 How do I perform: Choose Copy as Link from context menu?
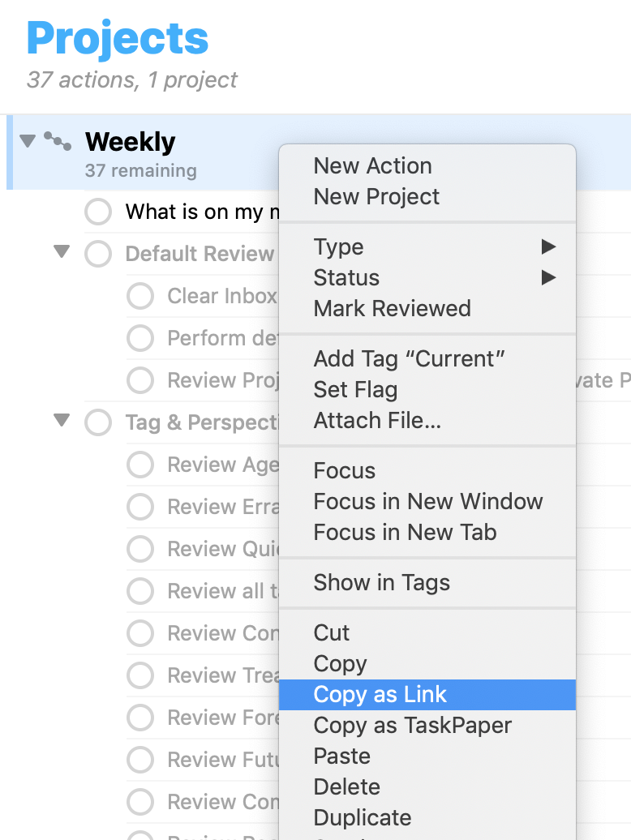380,695
